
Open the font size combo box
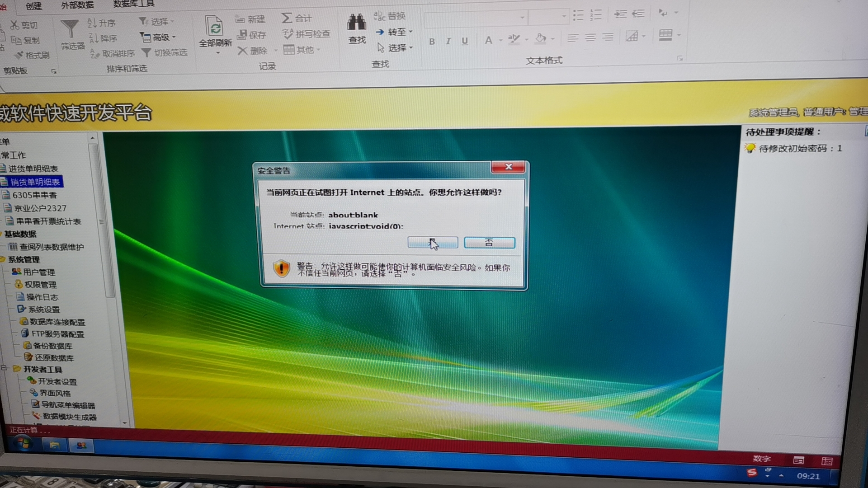click(x=548, y=17)
